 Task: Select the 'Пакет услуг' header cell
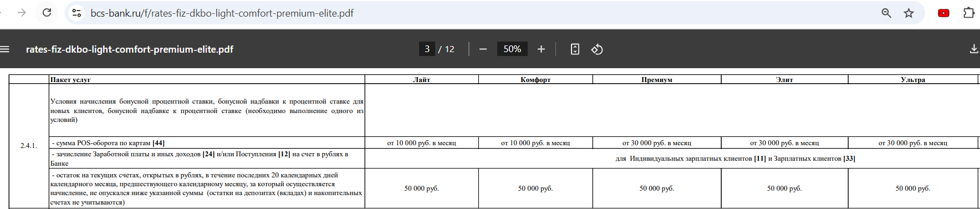(x=207, y=80)
